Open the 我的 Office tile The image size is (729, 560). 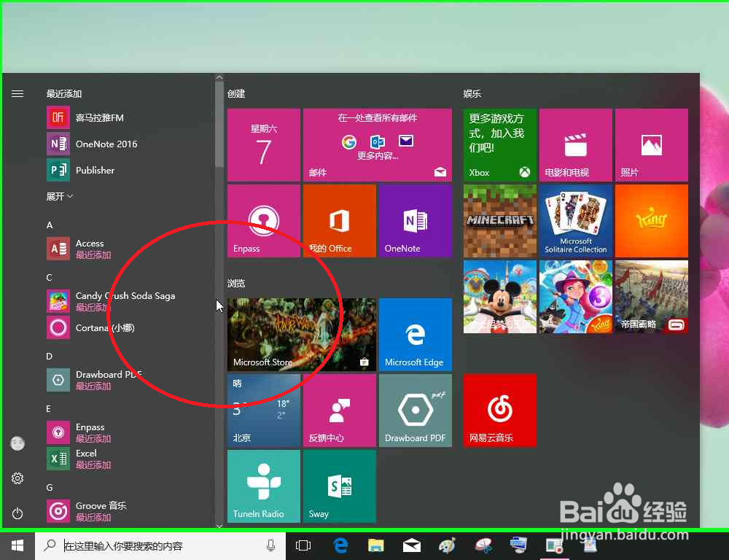(340, 221)
